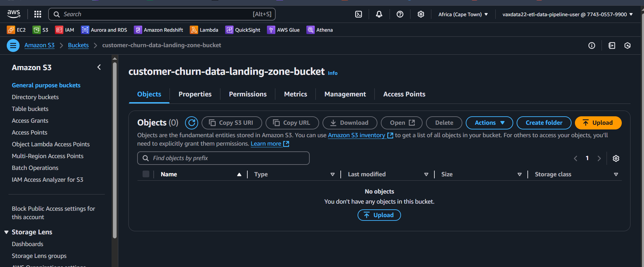The height and width of the screenshot is (267, 644).
Task: Open Table buckets in sidebar
Action: click(30, 109)
